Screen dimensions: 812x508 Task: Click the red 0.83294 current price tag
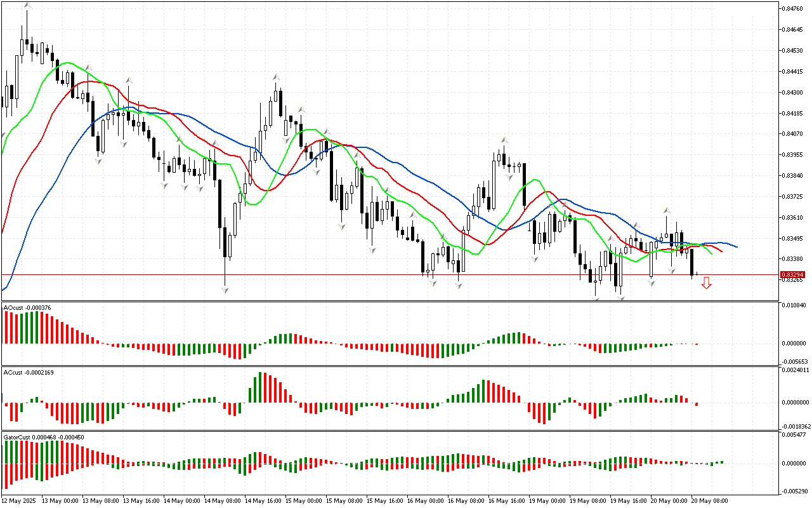pyautogui.click(x=794, y=275)
